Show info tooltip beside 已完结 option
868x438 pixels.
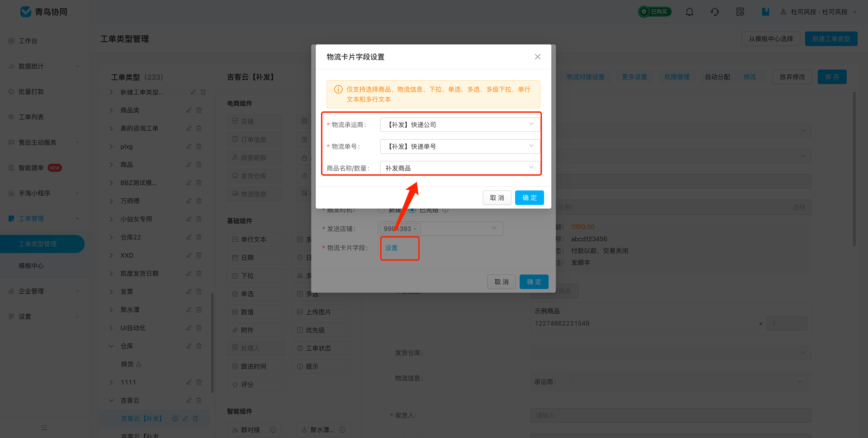[445, 210]
